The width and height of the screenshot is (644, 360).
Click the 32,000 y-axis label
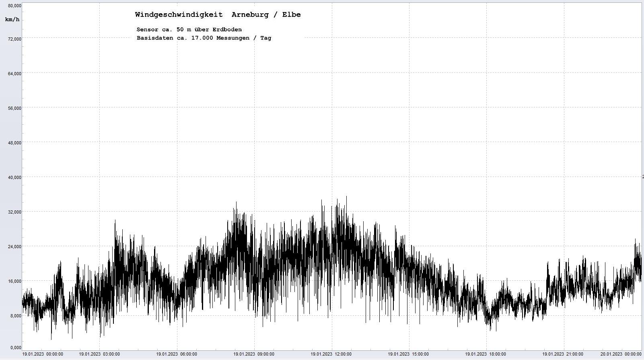(14, 212)
